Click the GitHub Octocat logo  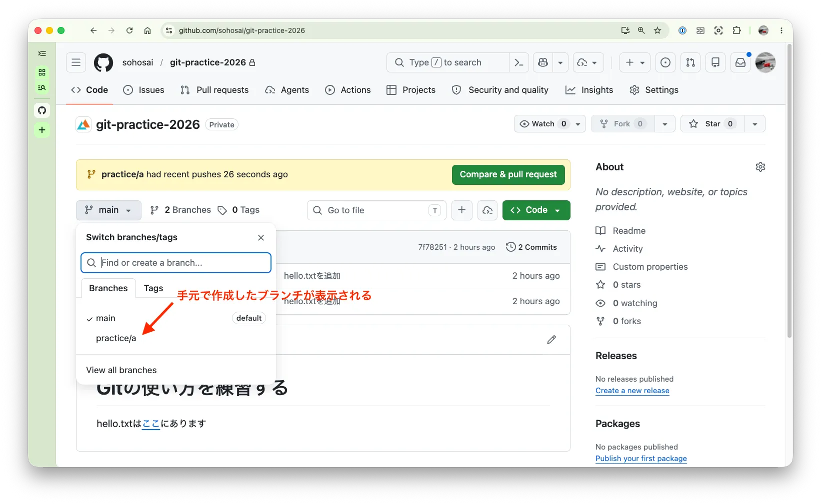103,62
